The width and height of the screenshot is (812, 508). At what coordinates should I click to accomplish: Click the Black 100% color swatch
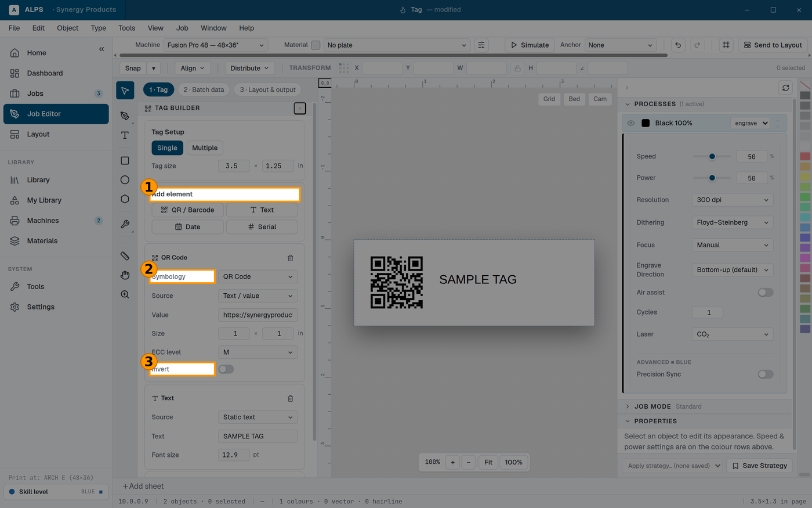(x=646, y=123)
